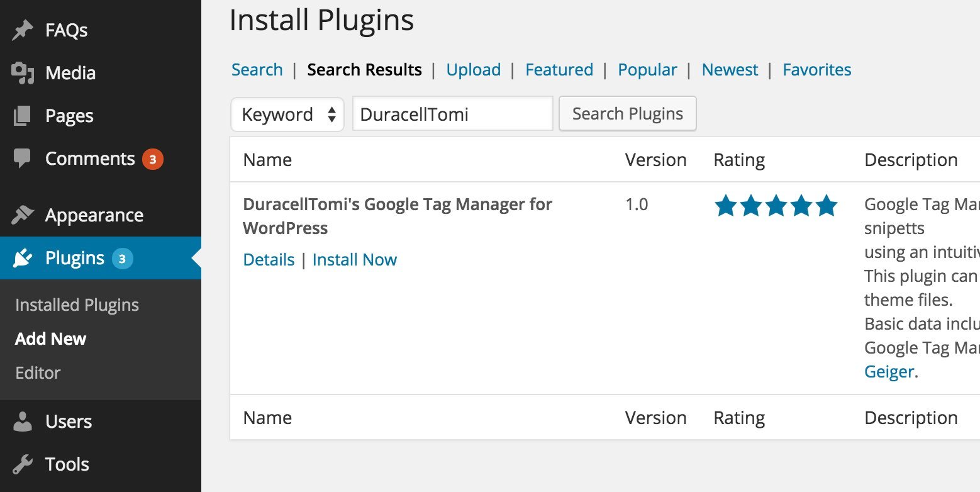Select the Media library icon
This screenshot has height=492, width=980.
[x=23, y=72]
